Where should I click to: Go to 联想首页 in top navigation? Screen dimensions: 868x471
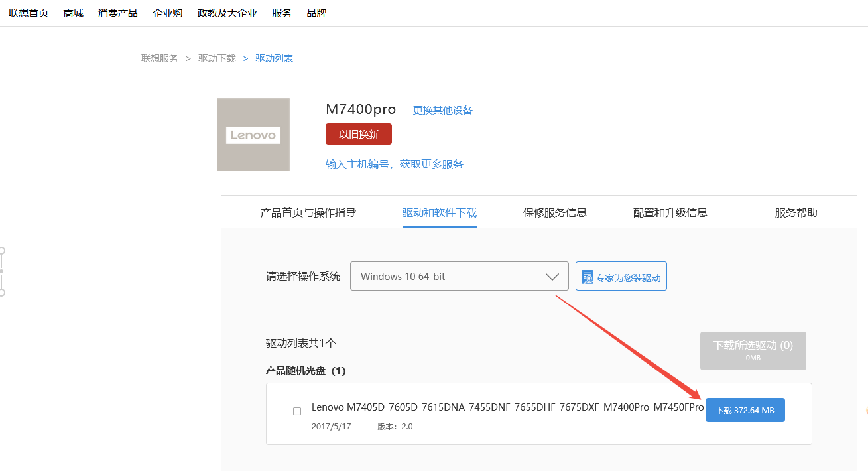pyautogui.click(x=29, y=13)
